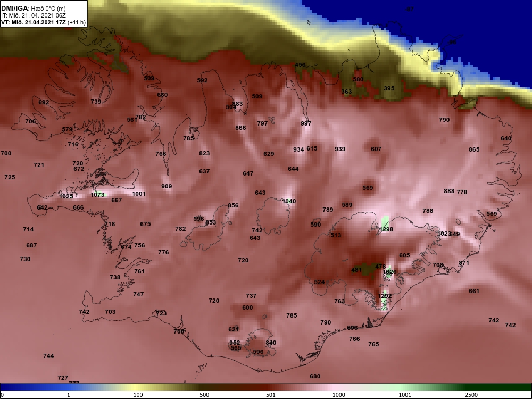Select the 615 value label
Viewport: 532px width, 399px height.
[312, 148]
